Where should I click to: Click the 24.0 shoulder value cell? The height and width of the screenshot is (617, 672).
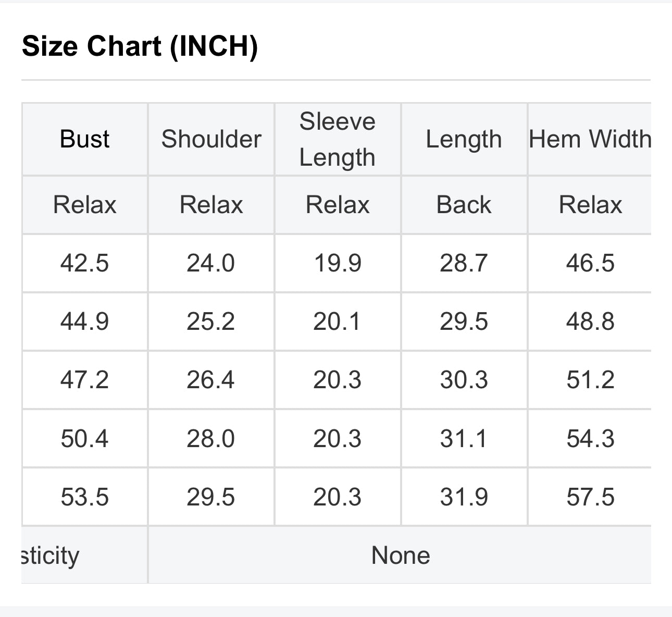click(x=211, y=263)
